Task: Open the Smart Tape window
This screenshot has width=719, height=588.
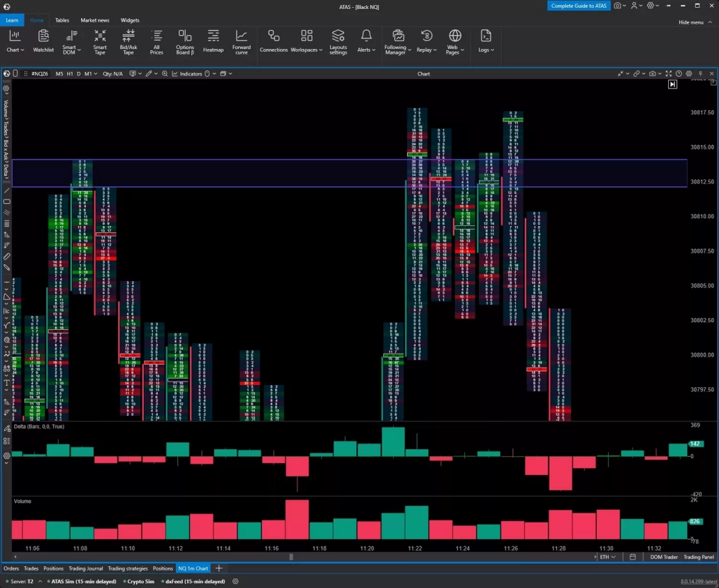Action: click(x=100, y=42)
